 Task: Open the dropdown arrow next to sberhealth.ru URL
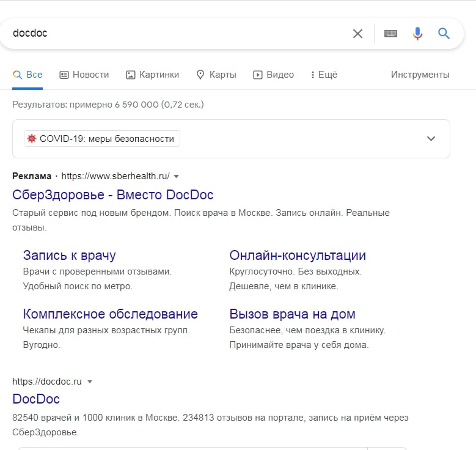coord(177,176)
